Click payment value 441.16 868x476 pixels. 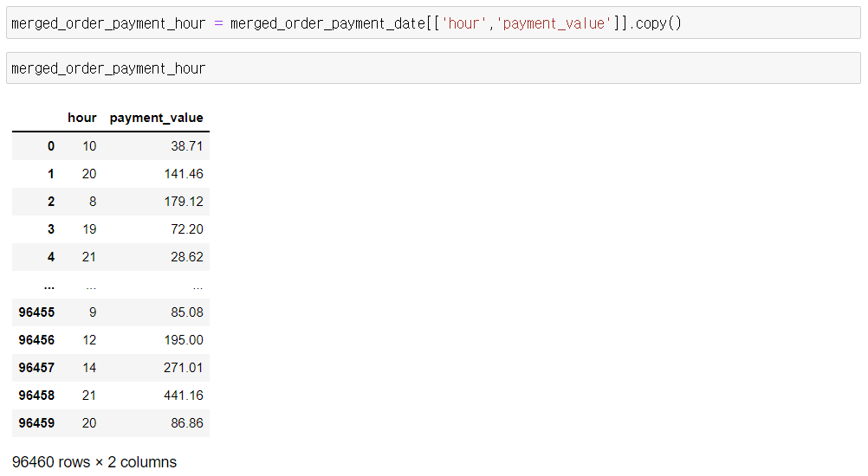click(x=184, y=395)
